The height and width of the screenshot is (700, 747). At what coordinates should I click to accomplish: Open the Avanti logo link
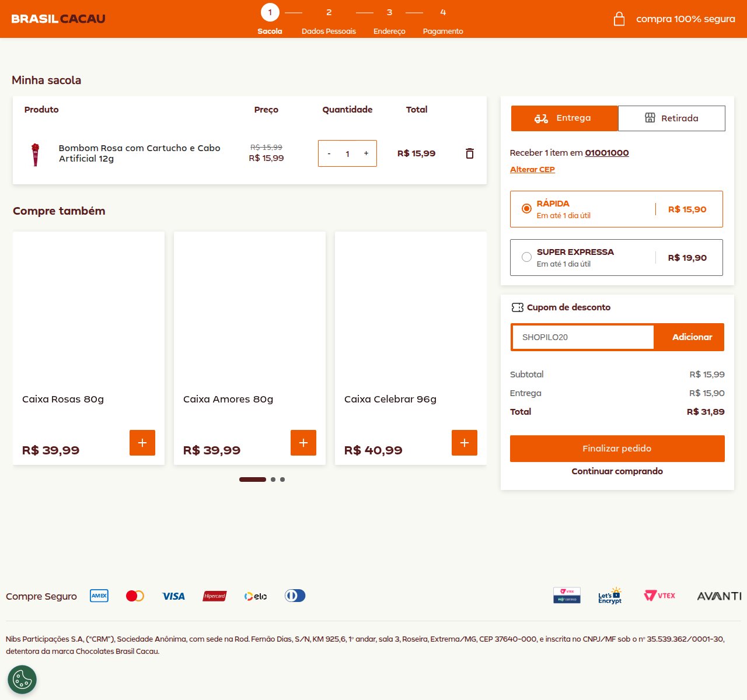(x=719, y=596)
